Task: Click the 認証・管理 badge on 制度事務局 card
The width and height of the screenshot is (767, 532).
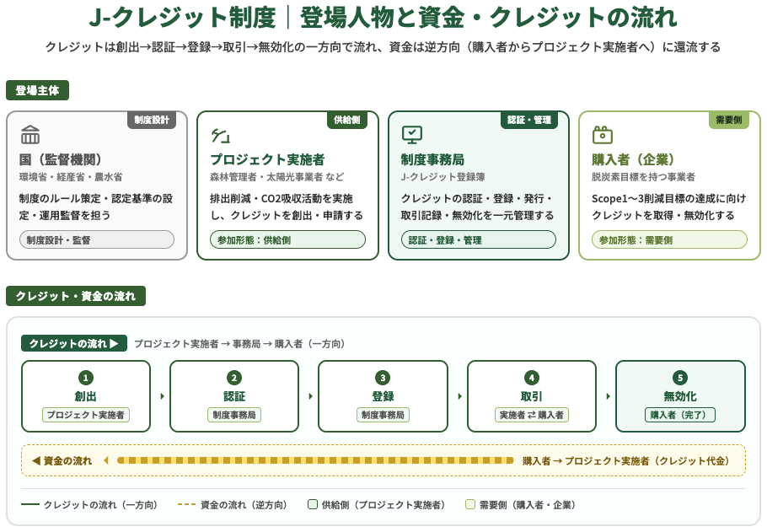Action: coord(529,120)
